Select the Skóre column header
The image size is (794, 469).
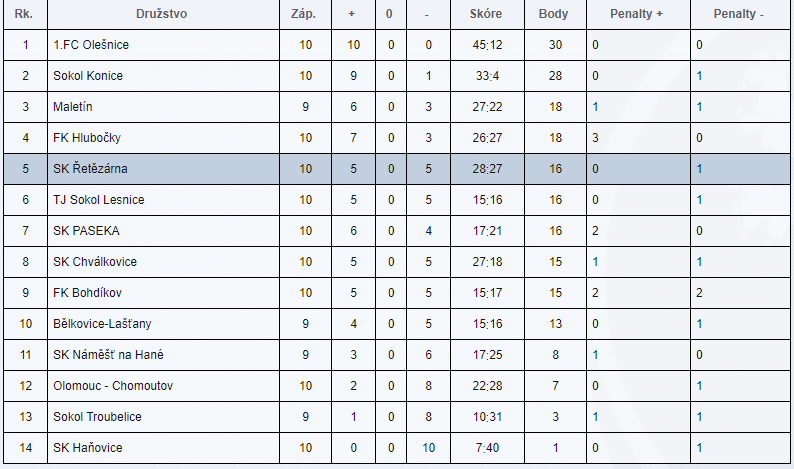click(x=486, y=14)
